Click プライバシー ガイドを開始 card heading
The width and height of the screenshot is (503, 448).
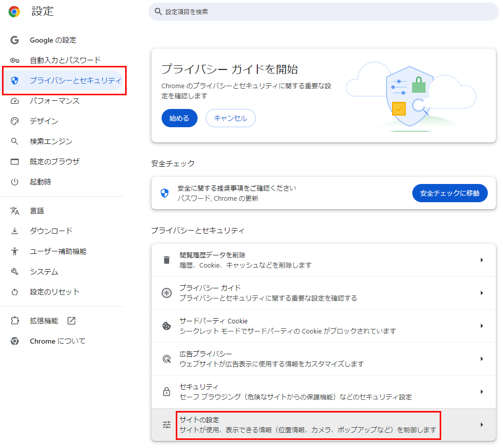coord(229,69)
